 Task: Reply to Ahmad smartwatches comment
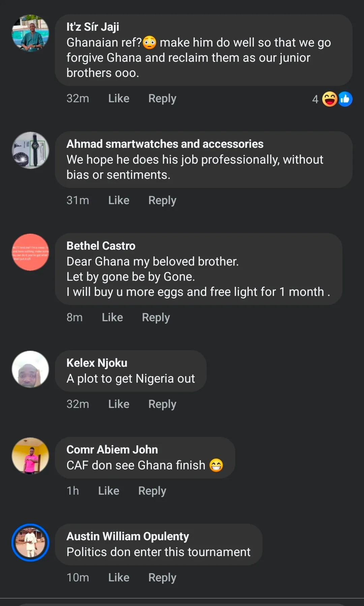(162, 200)
